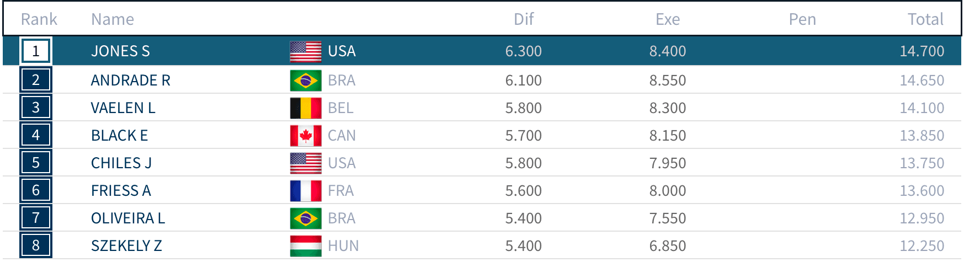Click the USA flag beside CHILES J
The width and height of the screenshot is (980, 278).
pyautogui.click(x=305, y=163)
